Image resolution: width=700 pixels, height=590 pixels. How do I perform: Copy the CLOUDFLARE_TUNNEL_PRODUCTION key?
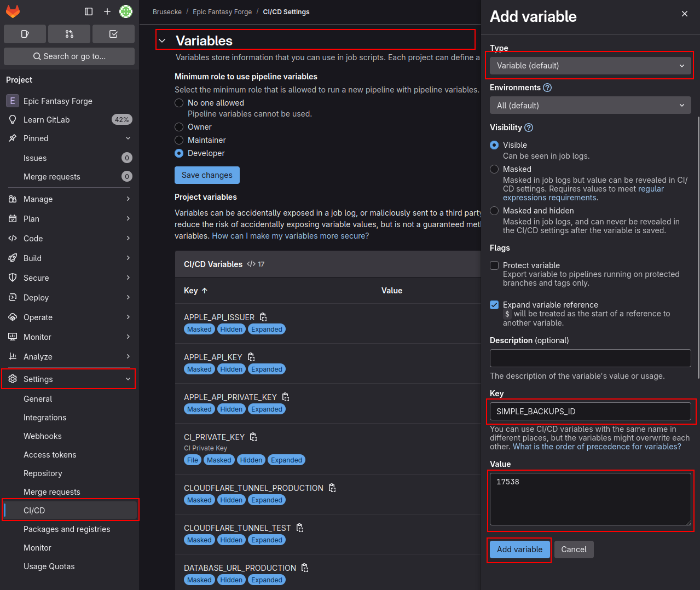click(332, 488)
